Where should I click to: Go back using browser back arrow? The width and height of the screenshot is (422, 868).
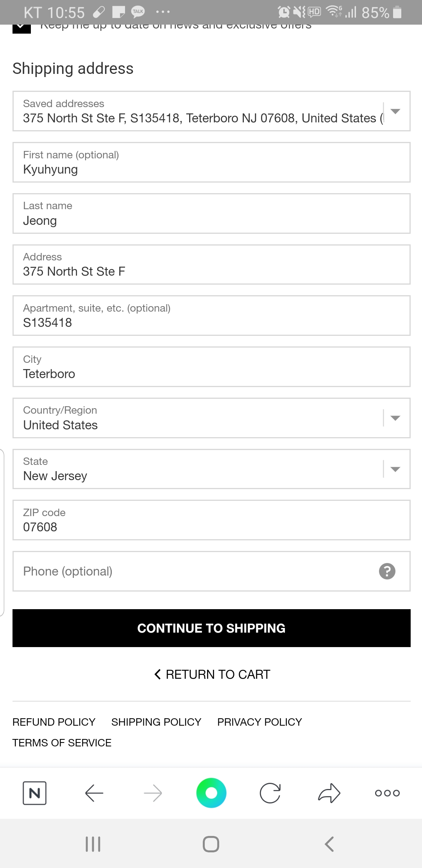click(94, 793)
